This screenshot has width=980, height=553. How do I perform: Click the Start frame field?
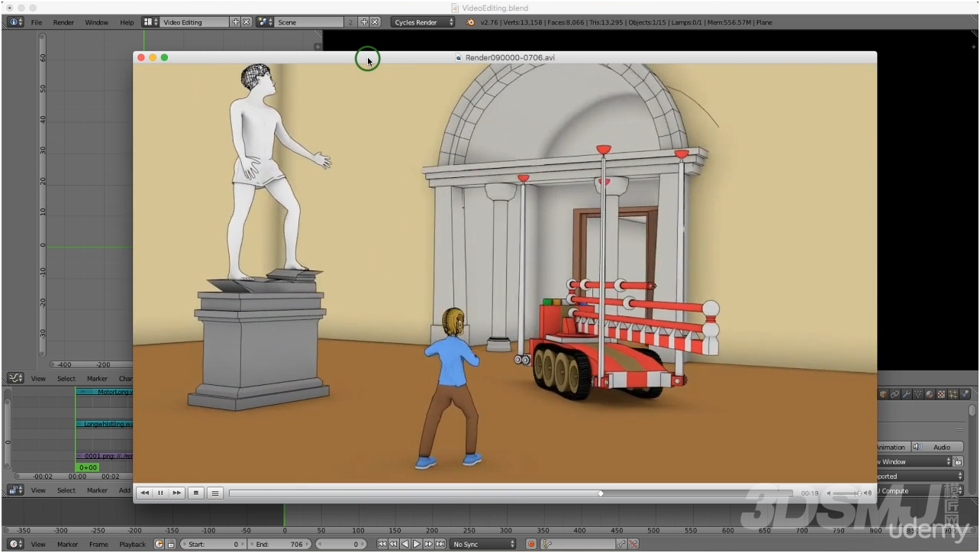[213, 544]
